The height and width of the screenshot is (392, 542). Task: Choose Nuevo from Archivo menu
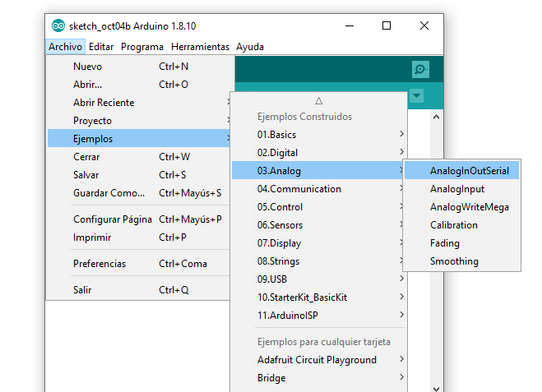click(x=139, y=67)
